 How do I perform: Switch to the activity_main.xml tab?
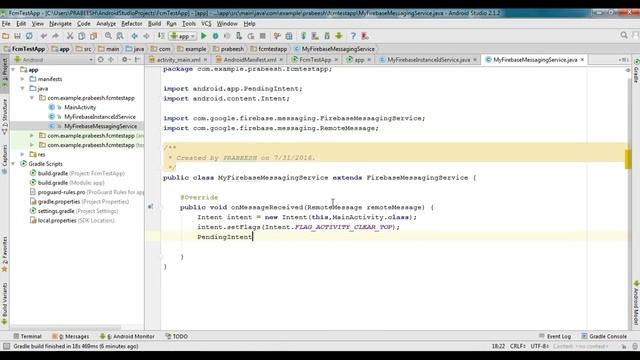tap(178, 60)
